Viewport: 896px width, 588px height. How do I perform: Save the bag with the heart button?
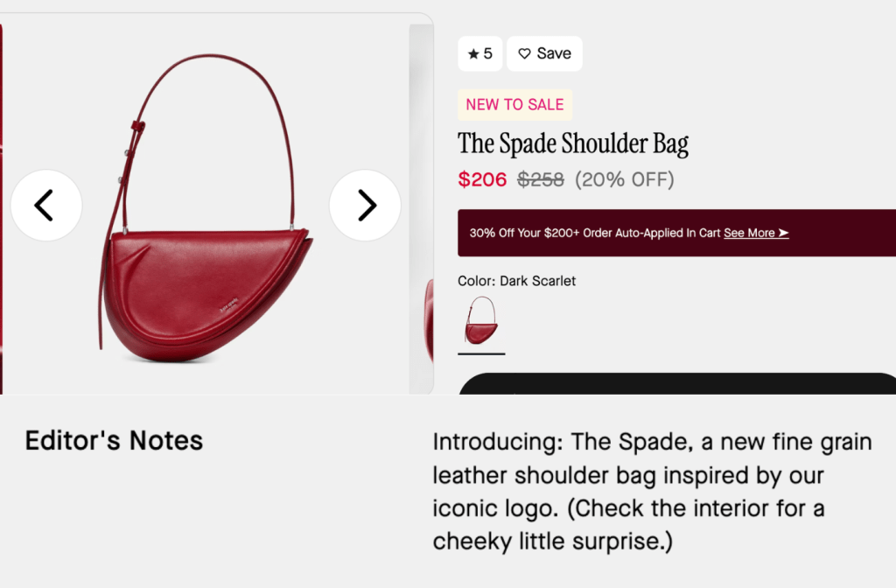tap(544, 54)
